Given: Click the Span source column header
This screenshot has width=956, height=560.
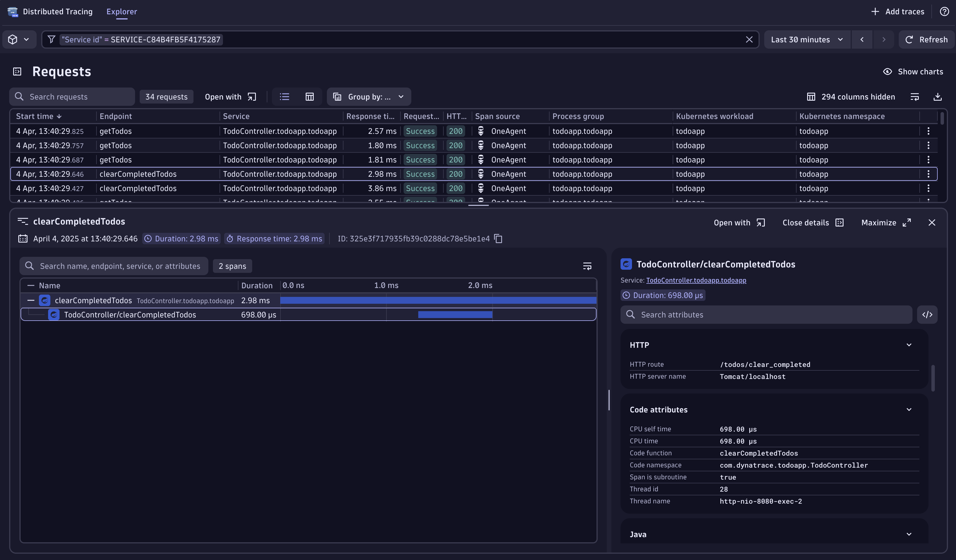Looking at the screenshot, I should tap(497, 116).
